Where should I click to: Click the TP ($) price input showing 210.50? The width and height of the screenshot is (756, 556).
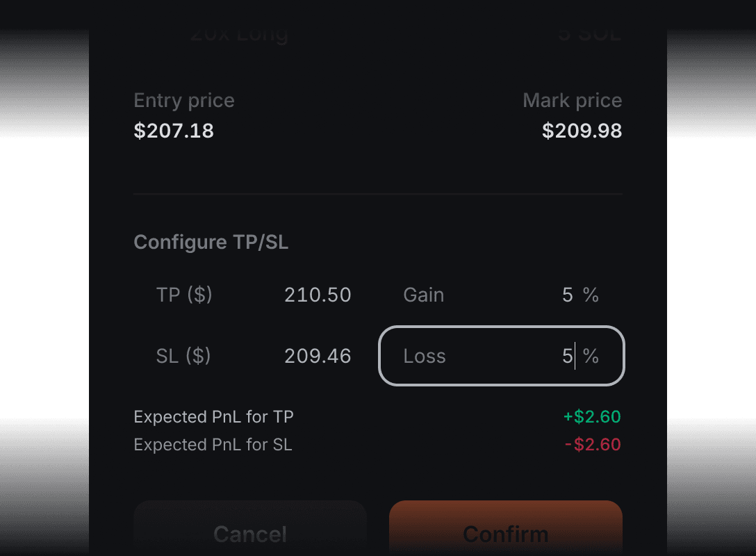pyautogui.click(x=318, y=295)
